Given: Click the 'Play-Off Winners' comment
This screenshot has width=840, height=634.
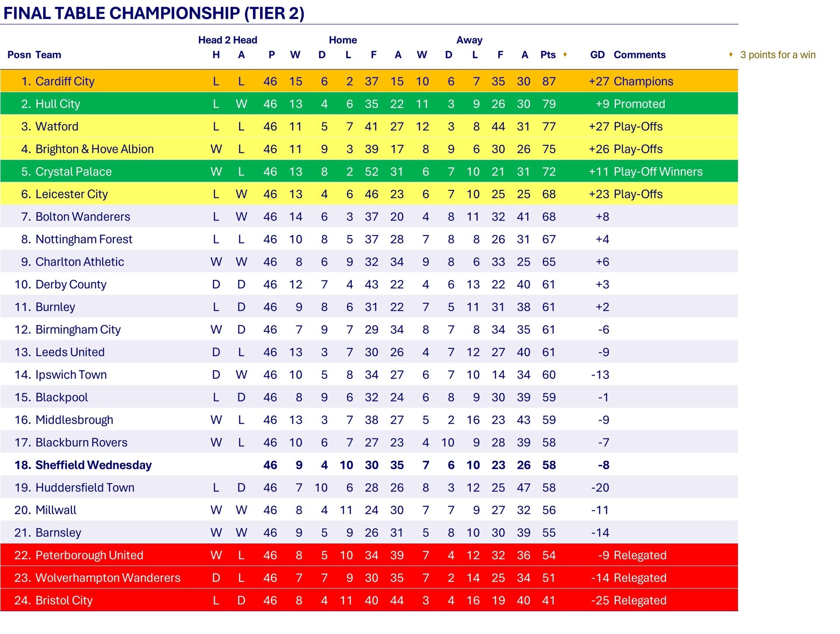Looking at the screenshot, I should (x=658, y=172).
